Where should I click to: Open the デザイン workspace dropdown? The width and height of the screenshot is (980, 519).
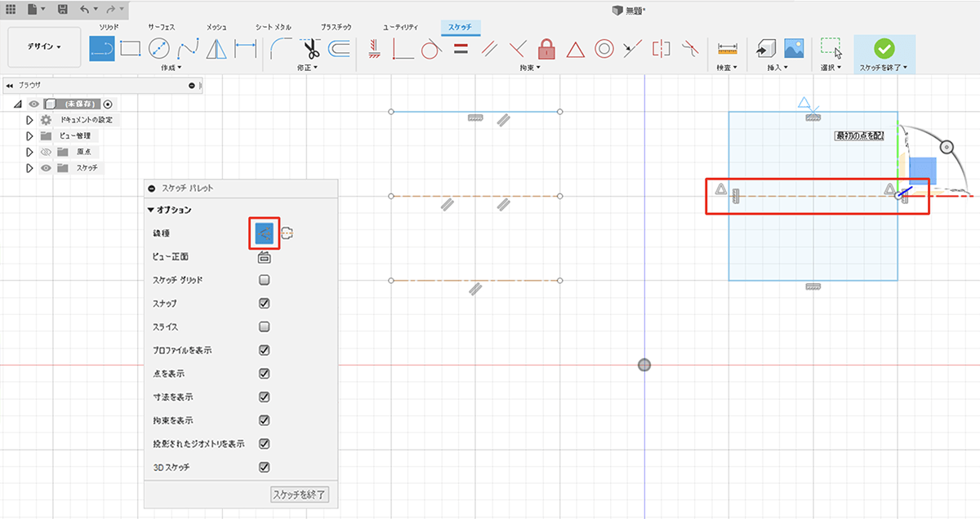(44, 47)
